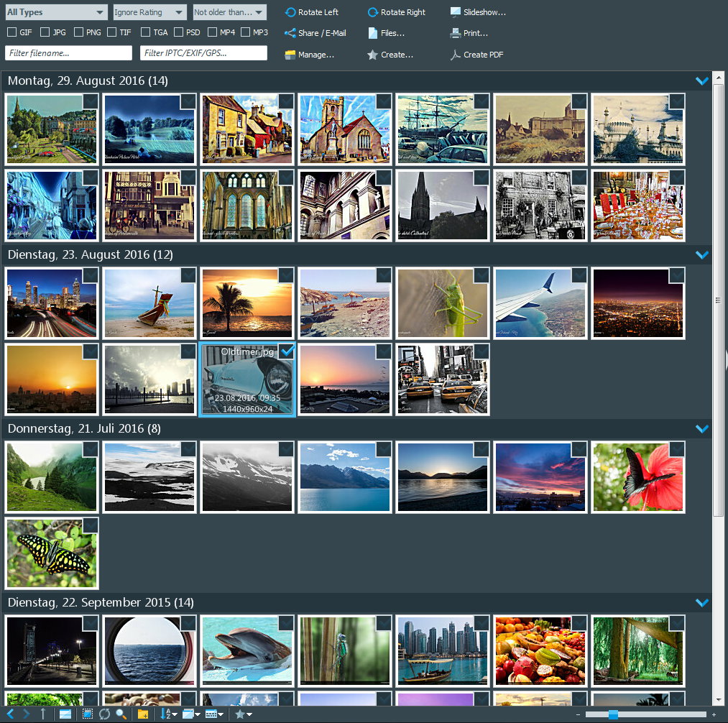Open the Ignore Rating dropdown
Screen dimensions: 728x723
coord(149,12)
